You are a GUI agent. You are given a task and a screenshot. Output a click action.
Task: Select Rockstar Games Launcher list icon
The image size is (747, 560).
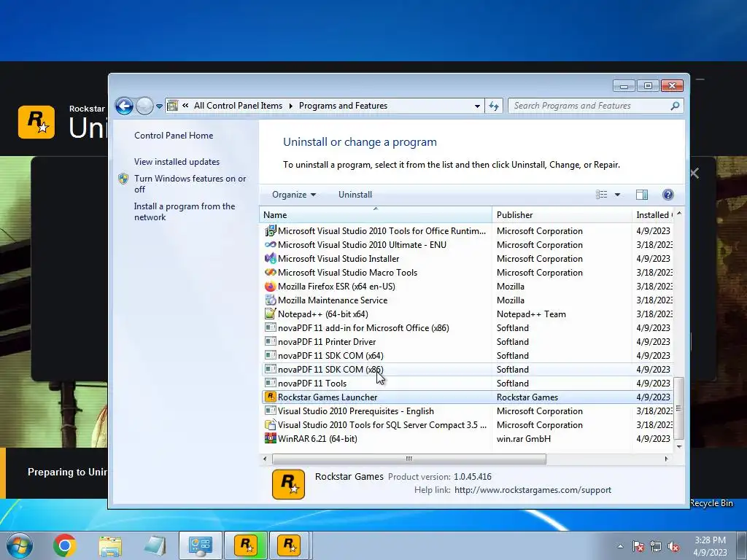(x=270, y=397)
